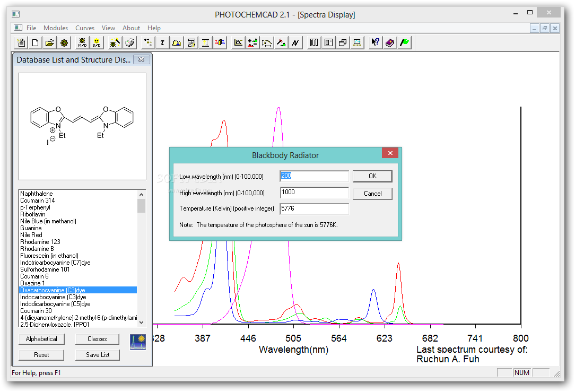Click the S/D toolbar icon
575x392 pixels.
pyautogui.click(x=97, y=42)
